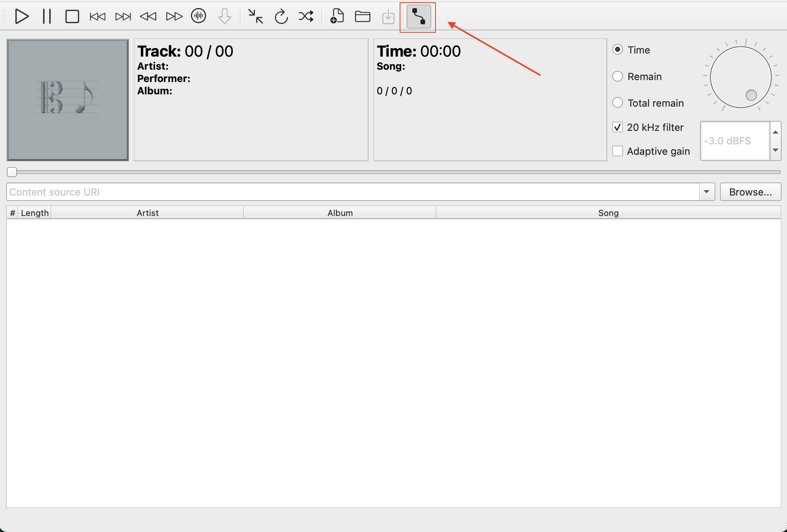The width and height of the screenshot is (787, 532).
Task: Rewind using the double left arrows
Action: [x=148, y=17]
